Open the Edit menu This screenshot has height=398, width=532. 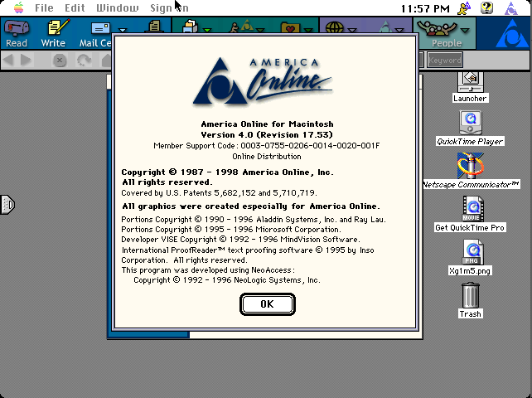click(x=75, y=7)
